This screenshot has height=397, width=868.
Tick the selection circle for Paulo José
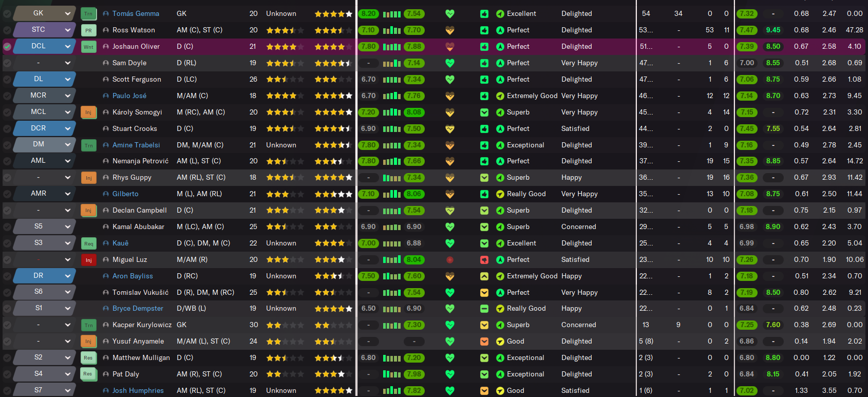point(7,96)
